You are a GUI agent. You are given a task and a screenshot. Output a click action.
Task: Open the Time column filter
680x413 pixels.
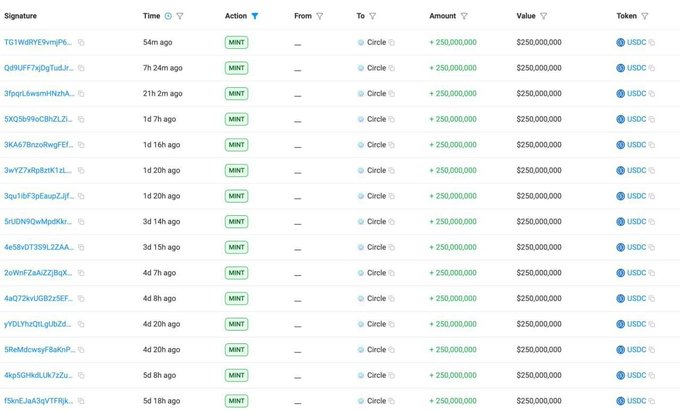pyautogui.click(x=180, y=16)
